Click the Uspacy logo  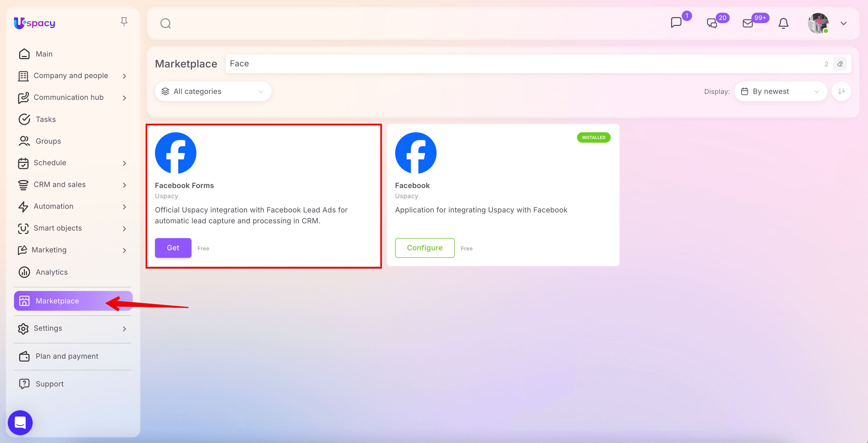[x=34, y=23]
